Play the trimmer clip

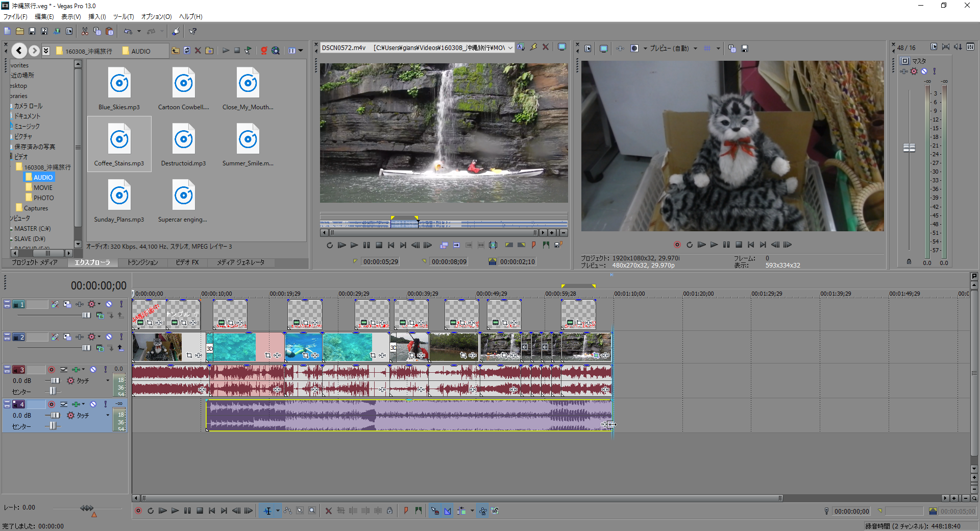354,245
